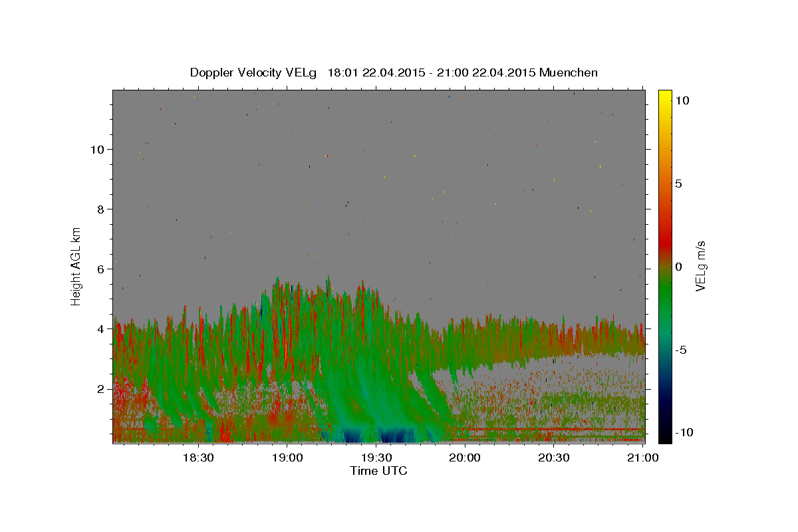798x532 pixels.
Task: Click the height axis label 4
Action: (102, 329)
